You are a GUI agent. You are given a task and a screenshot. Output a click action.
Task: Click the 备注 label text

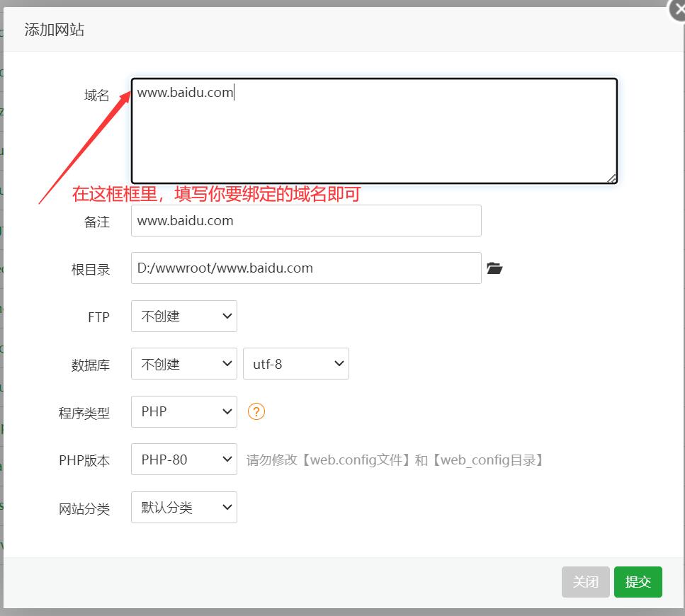point(96,222)
